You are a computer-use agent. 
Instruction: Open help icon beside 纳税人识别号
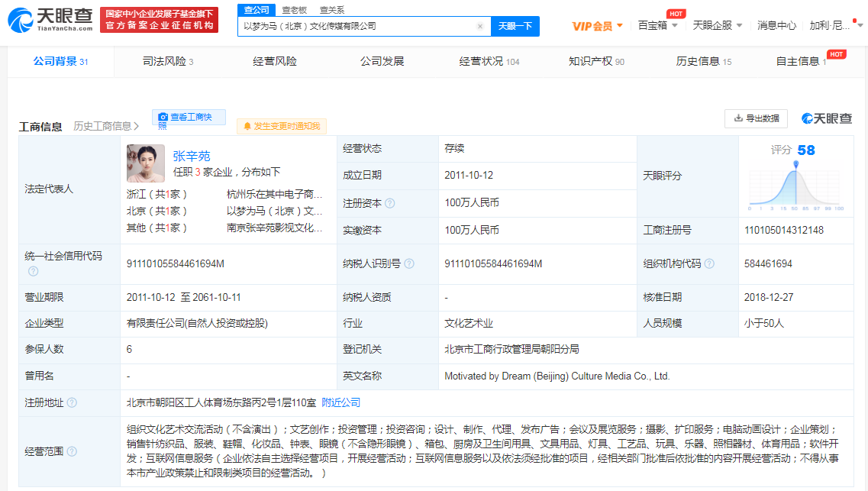409,263
